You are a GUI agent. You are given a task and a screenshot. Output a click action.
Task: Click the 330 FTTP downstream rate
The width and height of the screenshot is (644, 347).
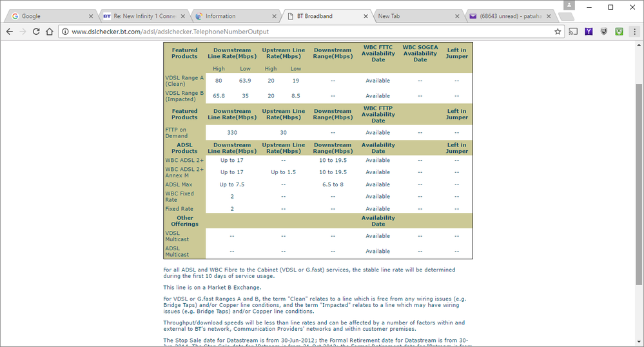pos(232,132)
